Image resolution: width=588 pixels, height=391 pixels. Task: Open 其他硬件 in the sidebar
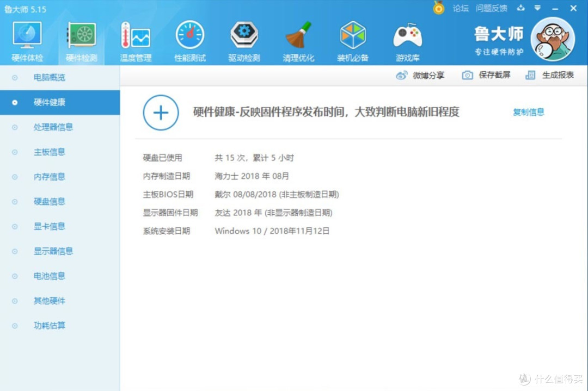pyautogui.click(x=60, y=301)
